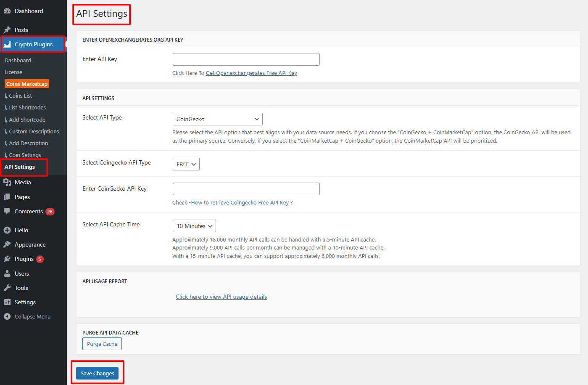588x385 pixels.
Task: Open the API Cache Time dropdown
Action: click(194, 226)
